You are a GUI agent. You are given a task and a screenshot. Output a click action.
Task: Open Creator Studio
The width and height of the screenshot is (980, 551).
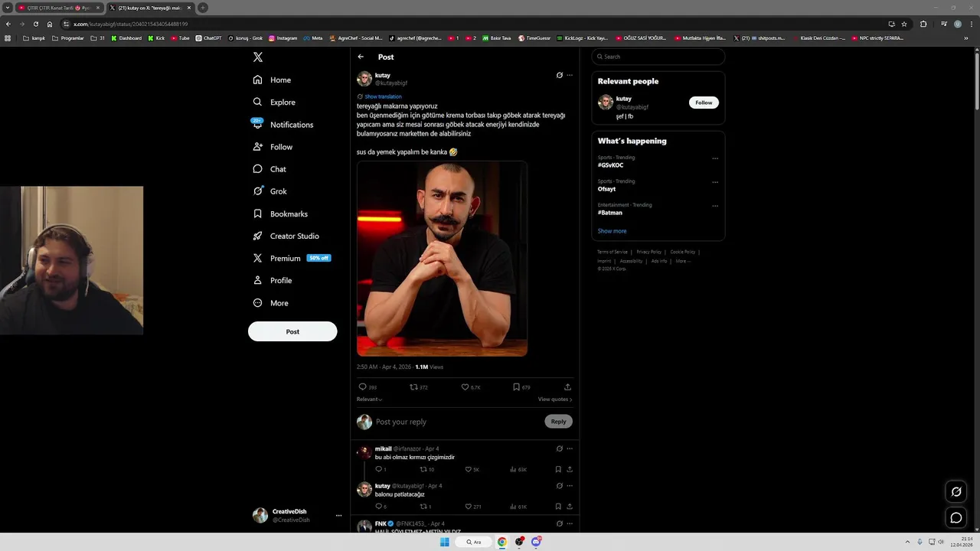[x=286, y=236]
